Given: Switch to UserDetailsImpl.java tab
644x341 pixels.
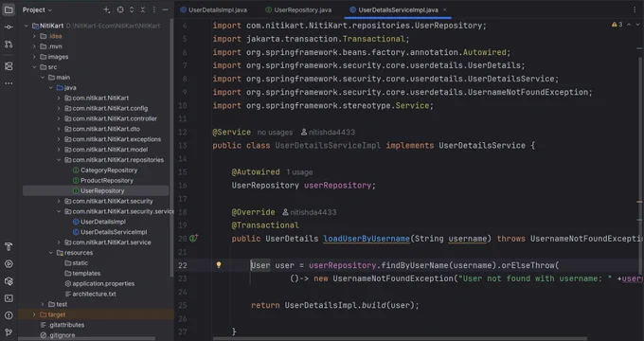Looking at the screenshot, I should point(214,9).
